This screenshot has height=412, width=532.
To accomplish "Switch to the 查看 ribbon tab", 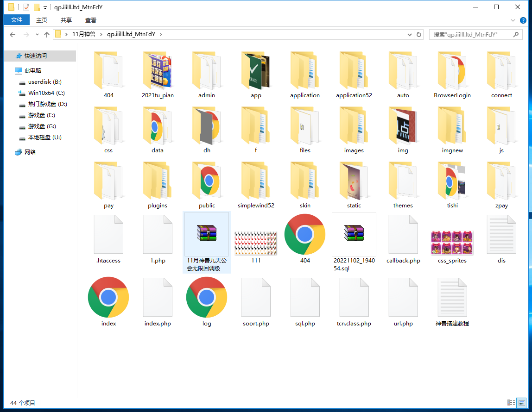I will [91, 20].
